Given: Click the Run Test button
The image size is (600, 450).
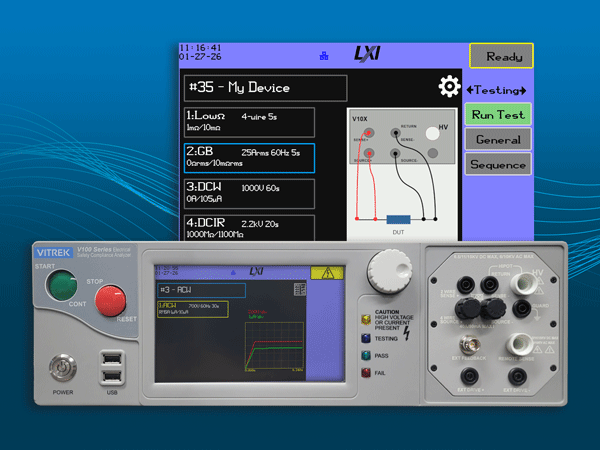Looking at the screenshot, I should [496, 114].
